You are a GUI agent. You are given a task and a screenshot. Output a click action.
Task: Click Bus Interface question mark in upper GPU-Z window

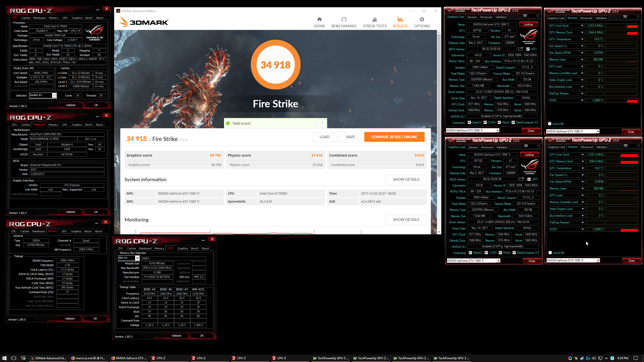point(537,61)
